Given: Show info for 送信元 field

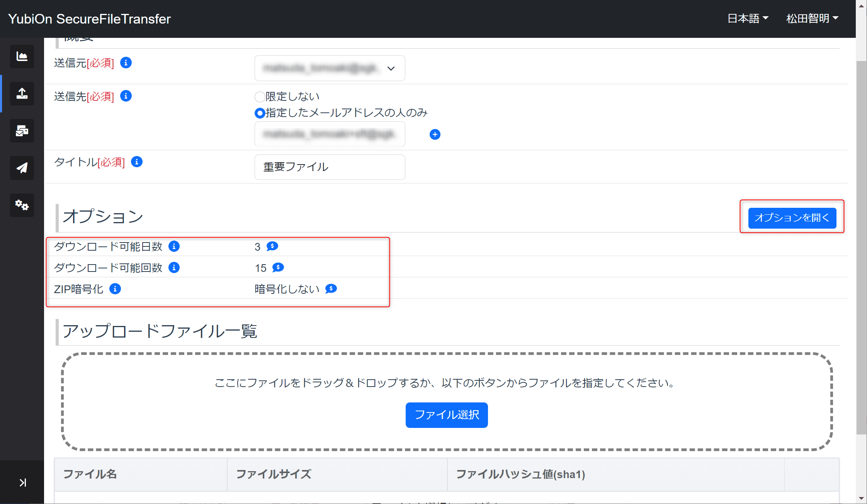Looking at the screenshot, I should pos(126,63).
